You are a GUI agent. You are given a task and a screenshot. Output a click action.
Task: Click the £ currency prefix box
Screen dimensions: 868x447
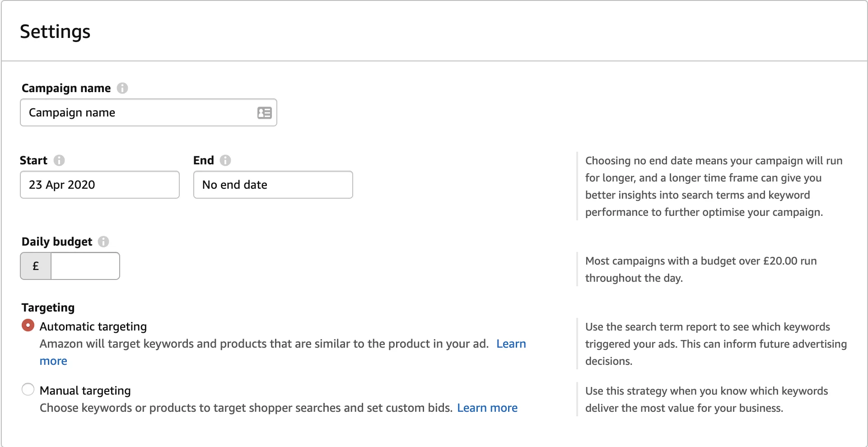[x=36, y=266]
